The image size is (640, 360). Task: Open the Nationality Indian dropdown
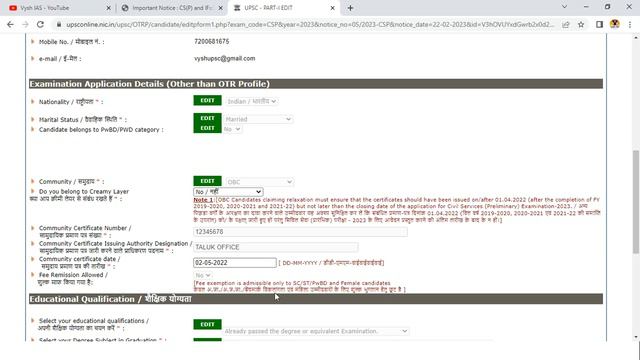tap(251, 101)
